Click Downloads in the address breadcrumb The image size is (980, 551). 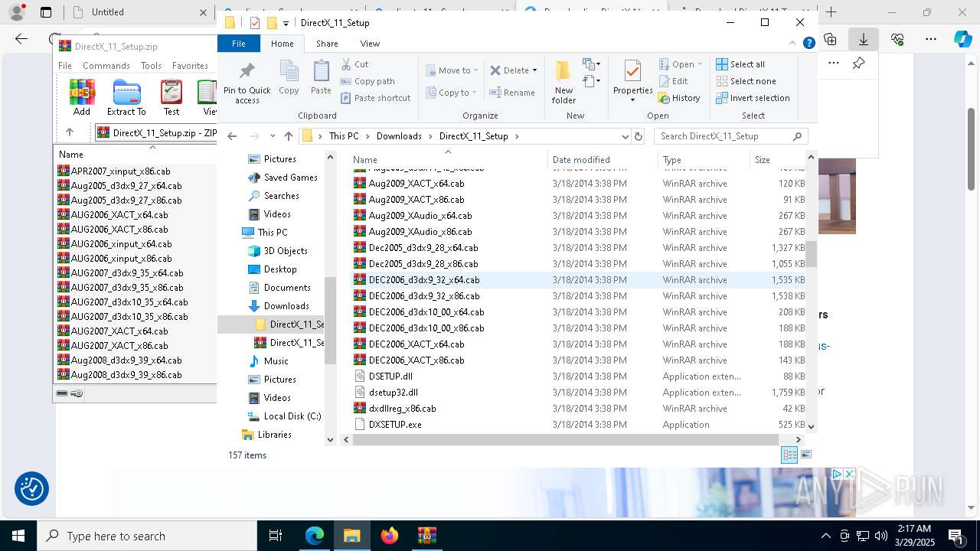click(x=399, y=136)
